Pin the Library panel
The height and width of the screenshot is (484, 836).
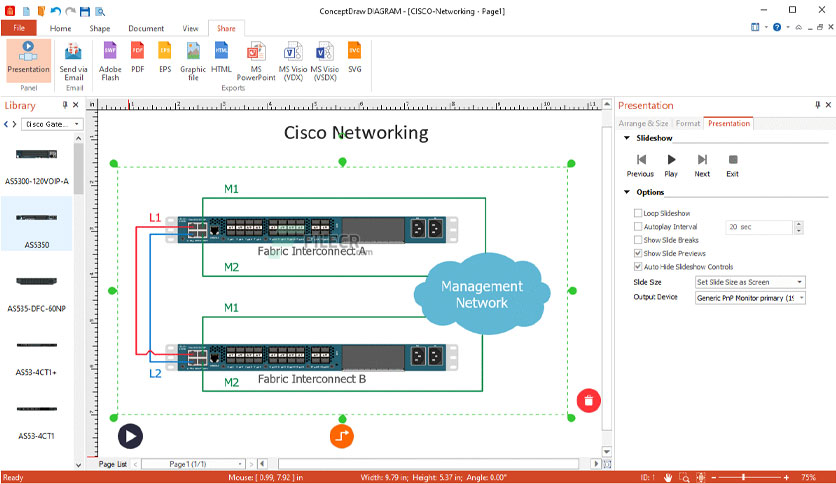(x=65, y=105)
